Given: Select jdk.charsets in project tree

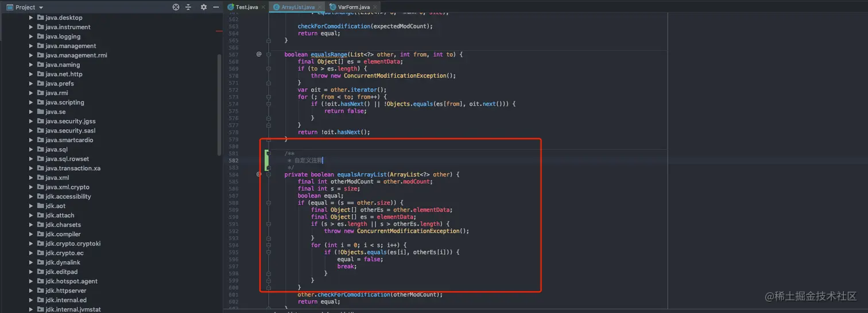Looking at the screenshot, I should (63, 225).
